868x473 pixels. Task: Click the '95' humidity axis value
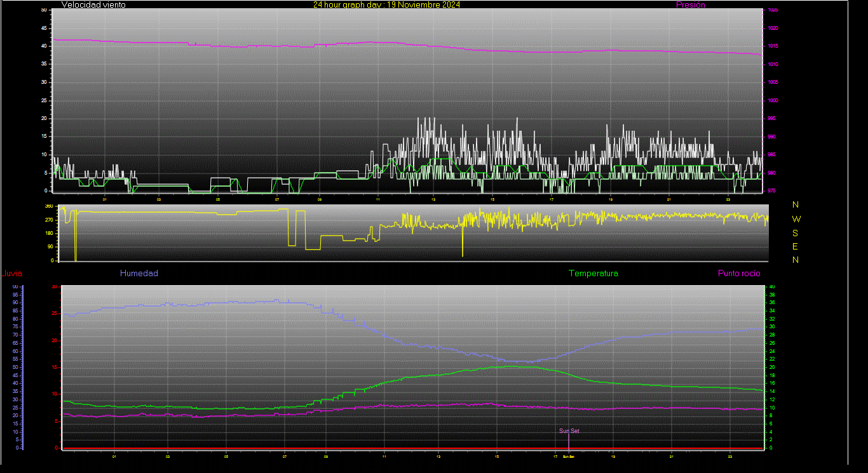coord(15,295)
